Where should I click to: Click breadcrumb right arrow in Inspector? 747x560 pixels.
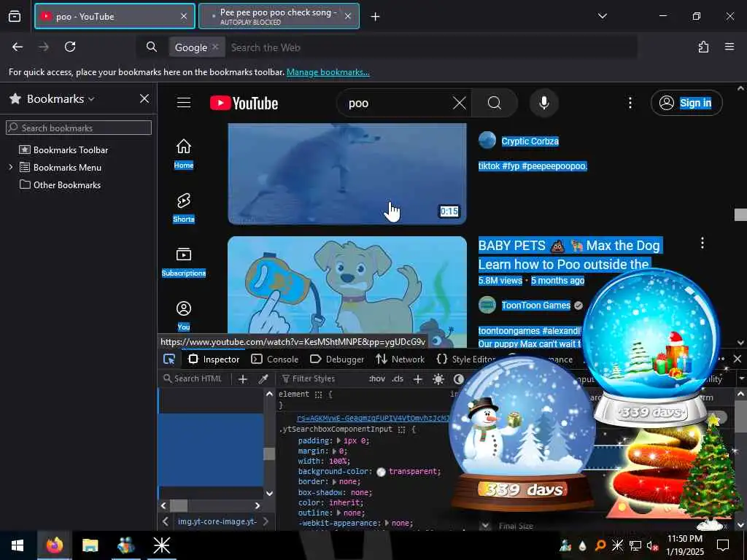266,521
